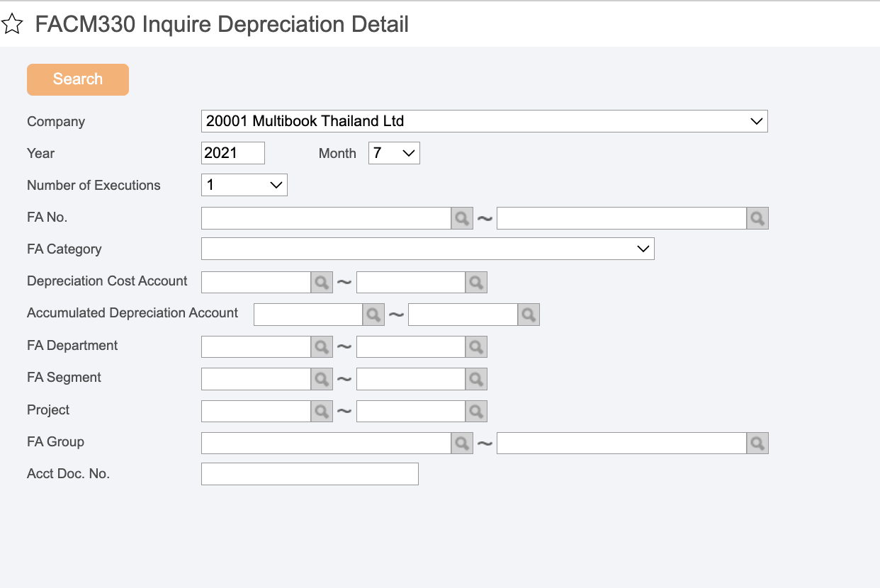Open lookup for FA Department from field
The image size is (880, 588).
(322, 346)
